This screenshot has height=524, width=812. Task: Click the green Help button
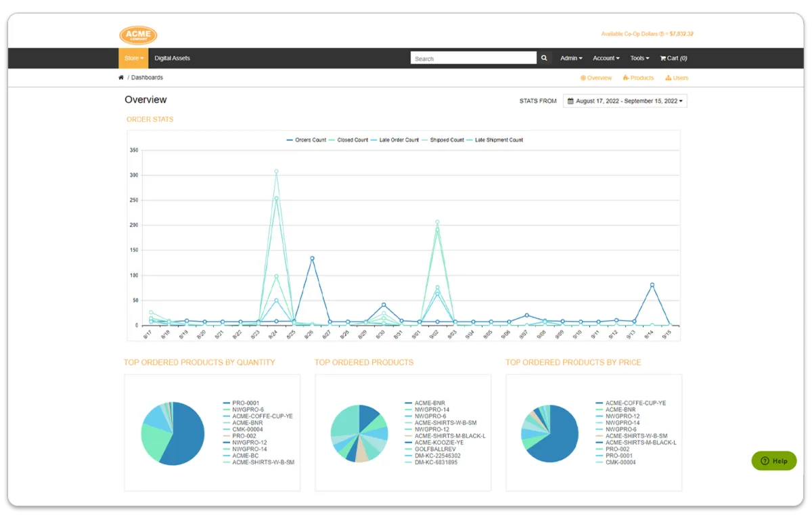tap(774, 461)
